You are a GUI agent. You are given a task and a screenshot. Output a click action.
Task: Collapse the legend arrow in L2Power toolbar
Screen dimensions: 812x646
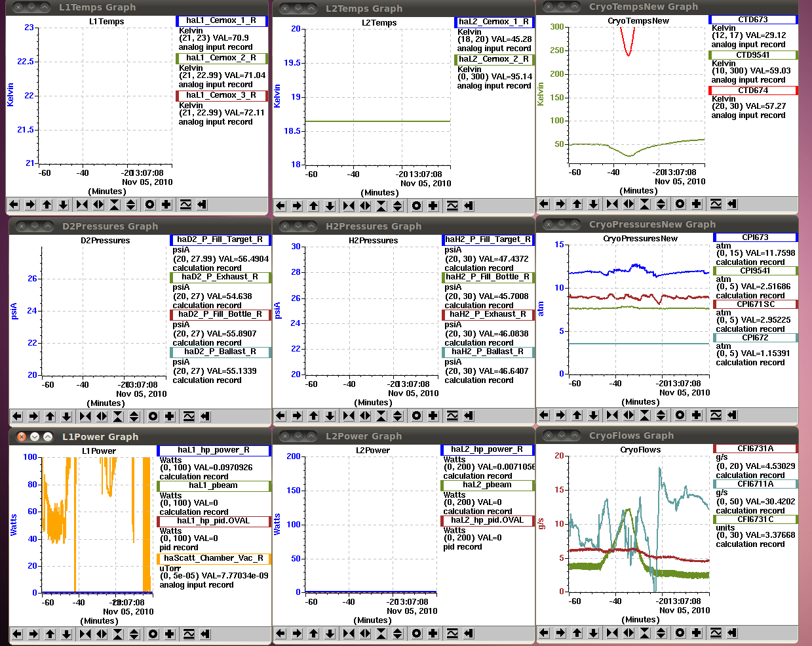click(469, 634)
